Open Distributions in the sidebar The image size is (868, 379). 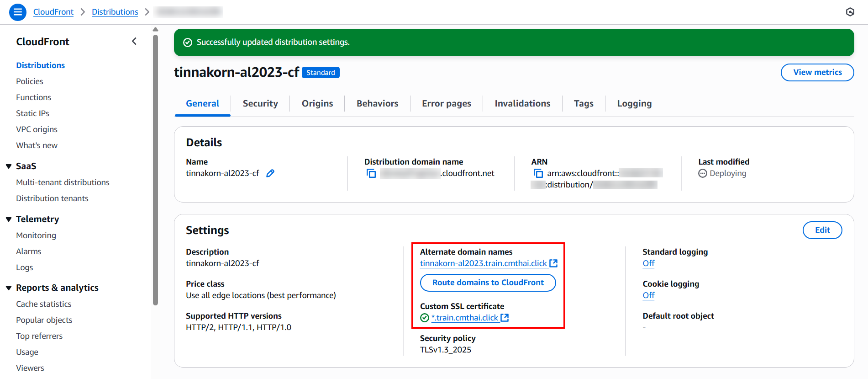click(41, 65)
